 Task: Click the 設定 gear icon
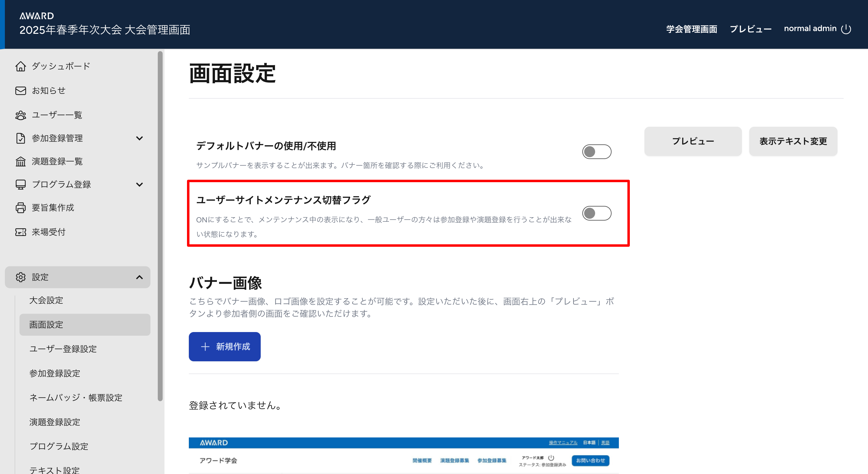tap(20, 277)
